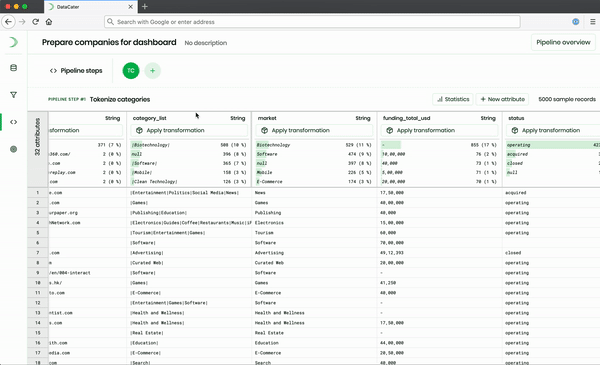Click the Tokenize categories step title
This screenshot has height=365, width=600.
click(x=120, y=99)
